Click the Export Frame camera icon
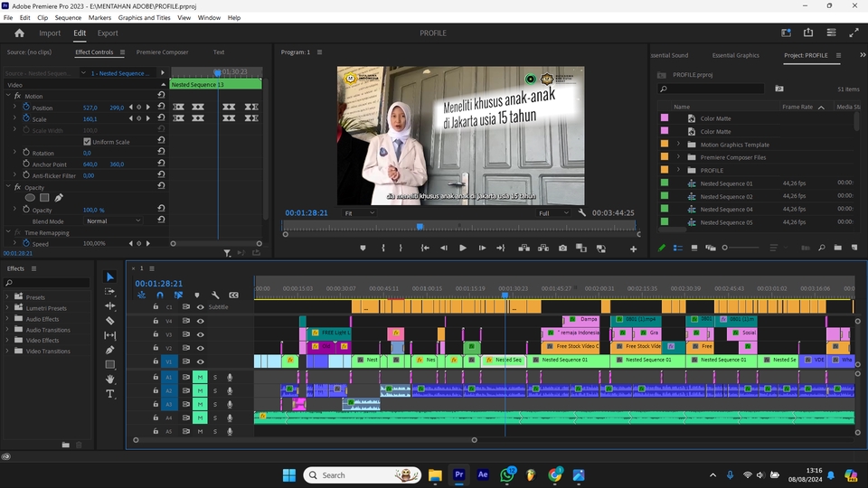The height and width of the screenshot is (488, 868). pos(562,249)
